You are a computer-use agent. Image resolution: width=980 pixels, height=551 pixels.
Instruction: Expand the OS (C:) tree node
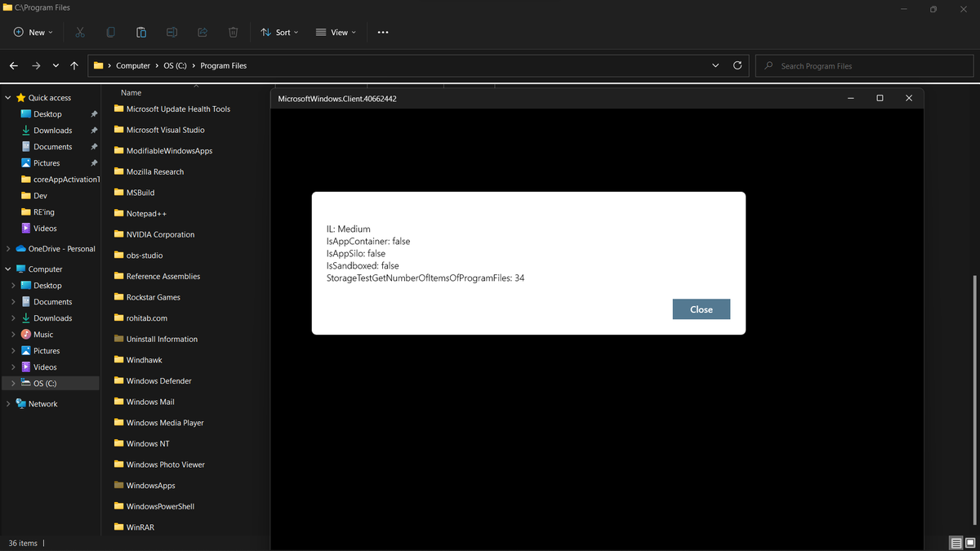(x=14, y=384)
